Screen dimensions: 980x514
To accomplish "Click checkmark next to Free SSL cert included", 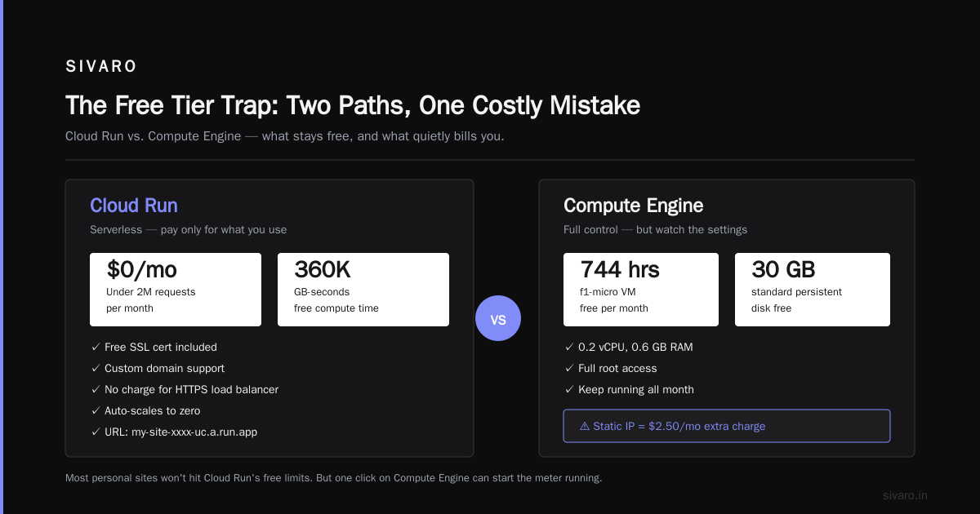I will [x=96, y=347].
